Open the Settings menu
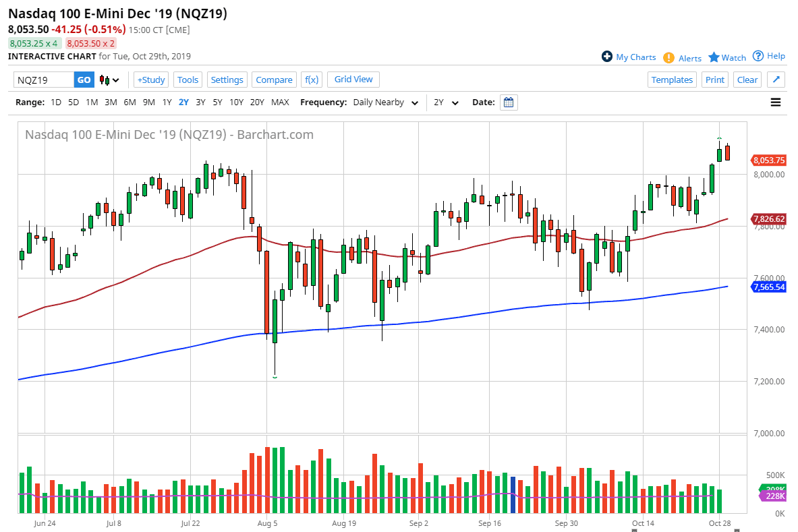Image resolution: width=798 pixels, height=532 pixels. 227,80
